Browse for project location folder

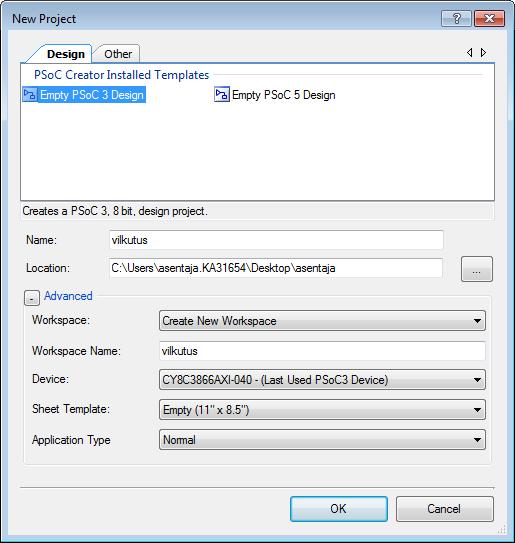point(477,269)
